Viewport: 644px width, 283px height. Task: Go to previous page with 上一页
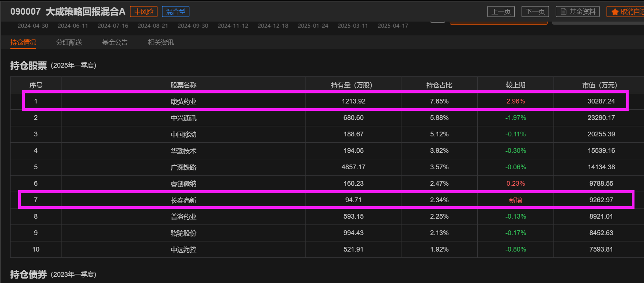point(501,12)
